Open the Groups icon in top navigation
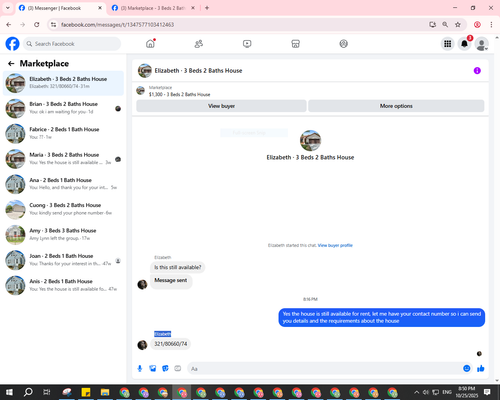Image resolution: width=500 pixels, height=400 pixels. (x=344, y=44)
